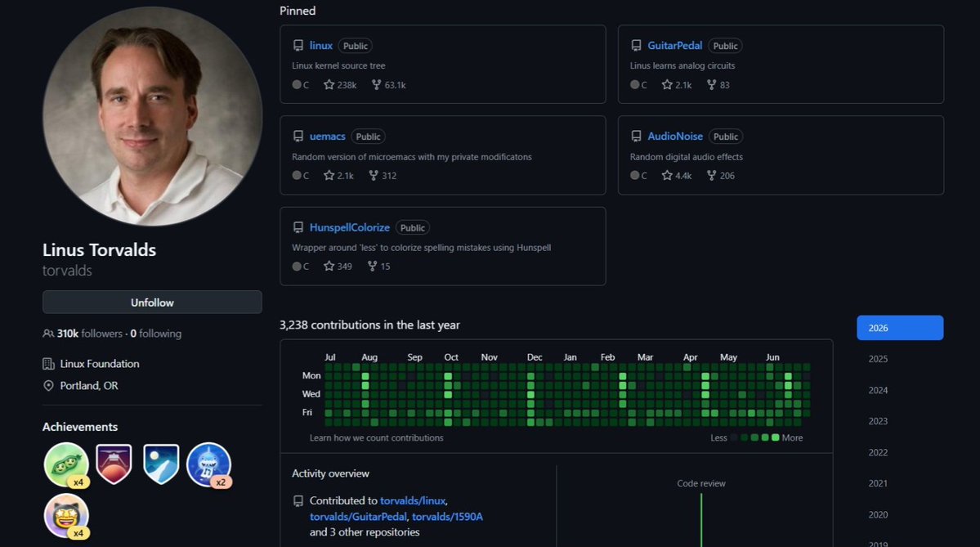Click the C language dot on linux

296,85
